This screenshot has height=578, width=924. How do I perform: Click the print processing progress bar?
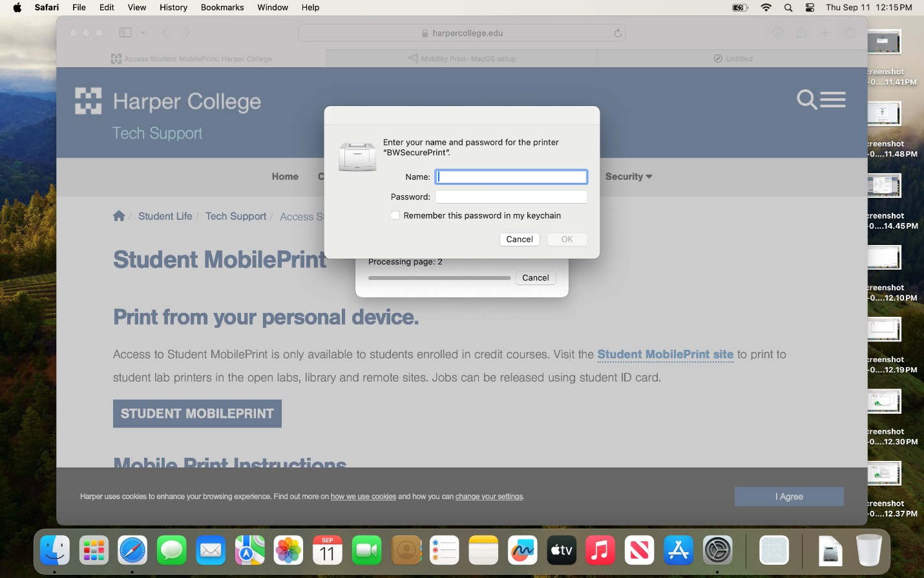point(439,278)
